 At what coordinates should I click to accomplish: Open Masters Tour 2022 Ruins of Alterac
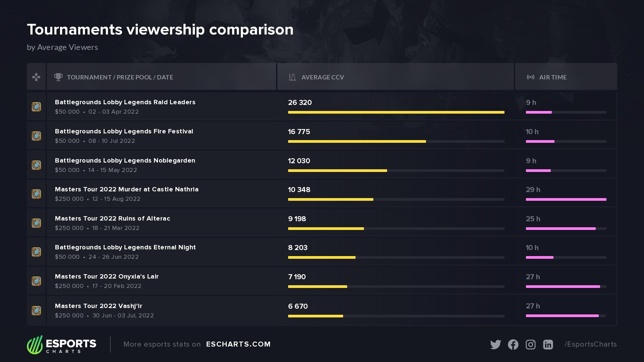(x=112, y=219)
